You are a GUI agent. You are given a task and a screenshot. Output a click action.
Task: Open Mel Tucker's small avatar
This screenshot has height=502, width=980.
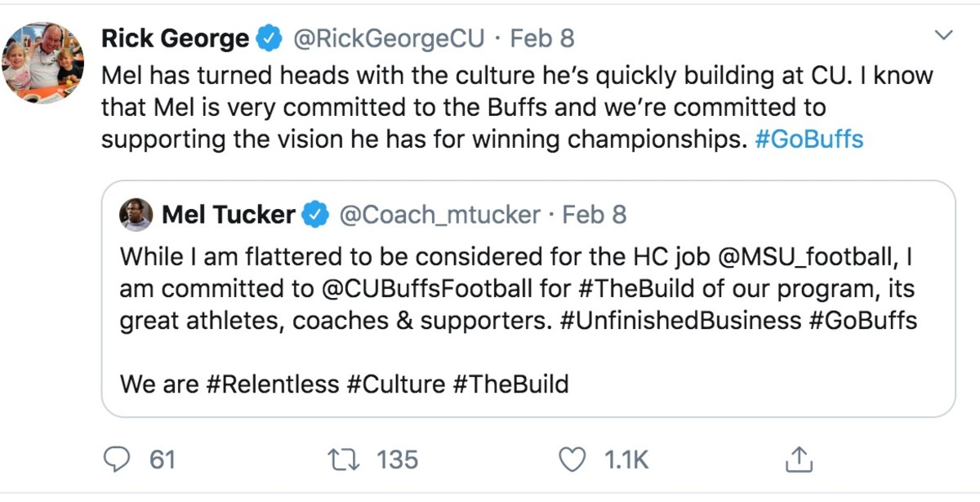136,215
